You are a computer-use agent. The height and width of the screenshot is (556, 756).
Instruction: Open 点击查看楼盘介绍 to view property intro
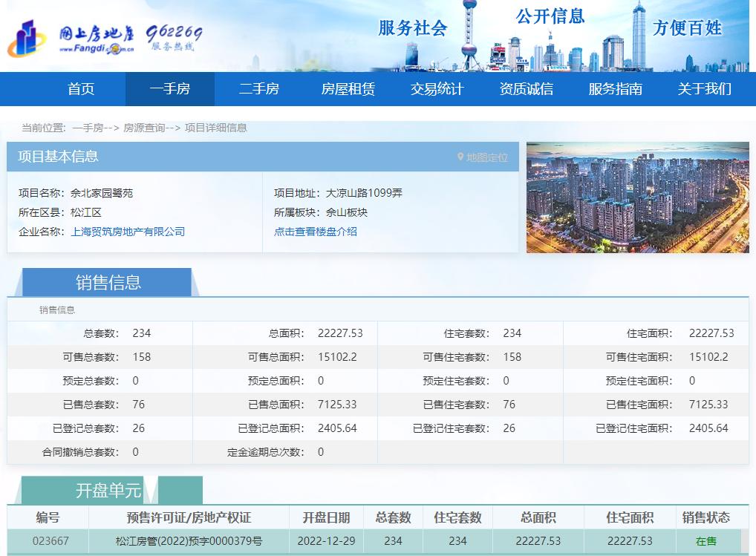pos(316,232)
